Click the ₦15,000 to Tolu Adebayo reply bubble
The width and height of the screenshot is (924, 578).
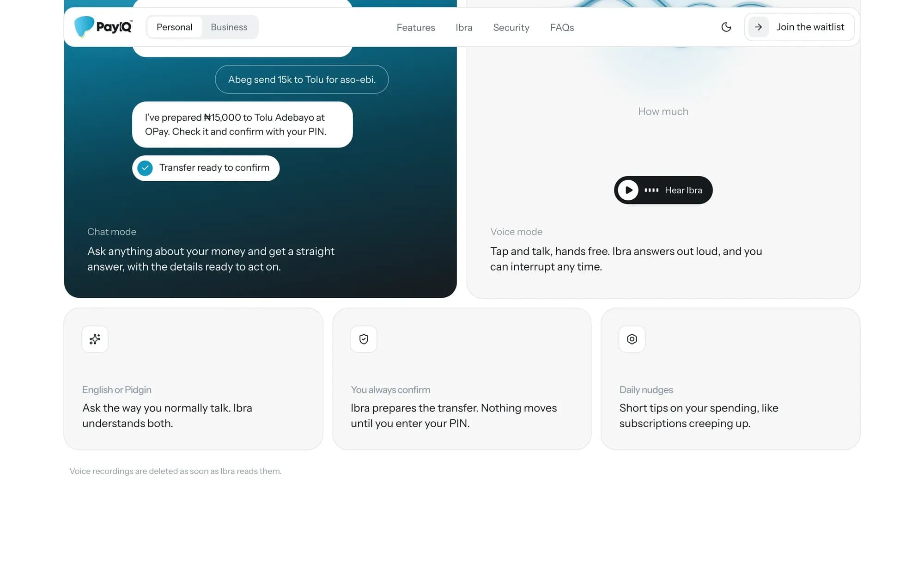243,125
